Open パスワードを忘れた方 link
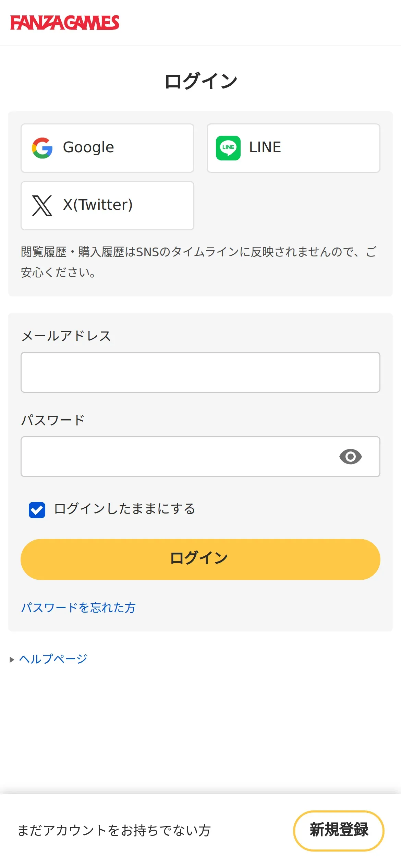 (x=78, y=608)
